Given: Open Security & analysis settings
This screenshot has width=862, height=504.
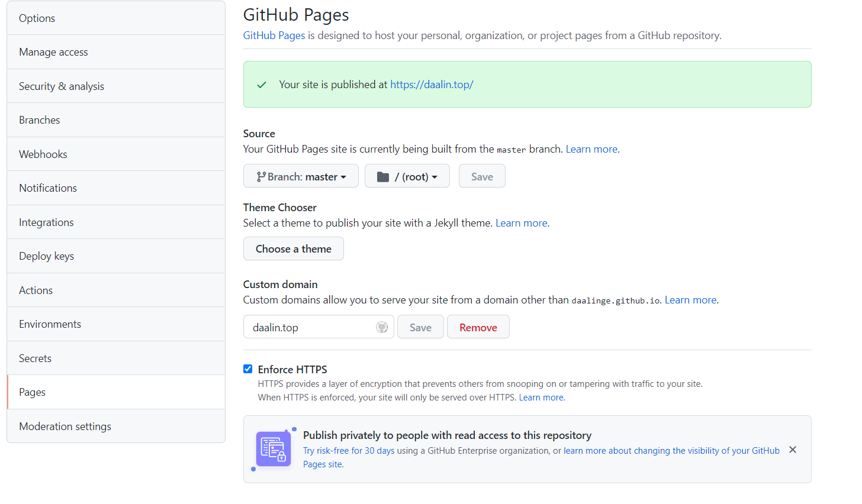Looking at the screenshot, I should pos(116,86).
